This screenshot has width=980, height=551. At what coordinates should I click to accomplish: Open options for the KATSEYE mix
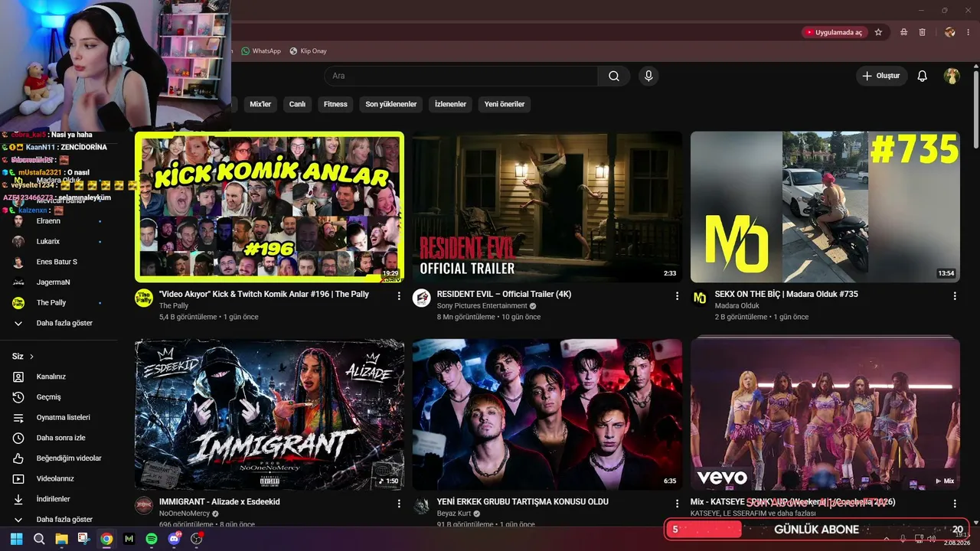pyautogui.click(x=955, y=504)
